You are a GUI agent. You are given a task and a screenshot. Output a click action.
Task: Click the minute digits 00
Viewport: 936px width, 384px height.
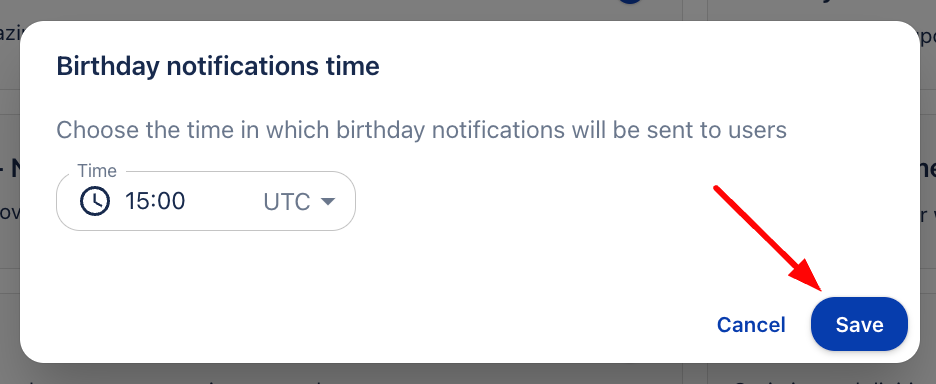(171, 201)
